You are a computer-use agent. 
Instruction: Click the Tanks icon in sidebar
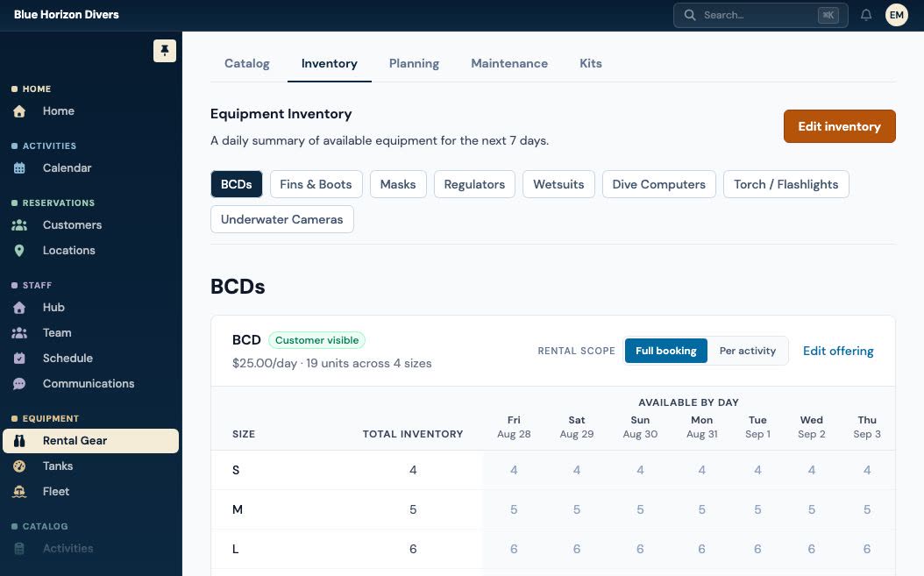(19, 466)
